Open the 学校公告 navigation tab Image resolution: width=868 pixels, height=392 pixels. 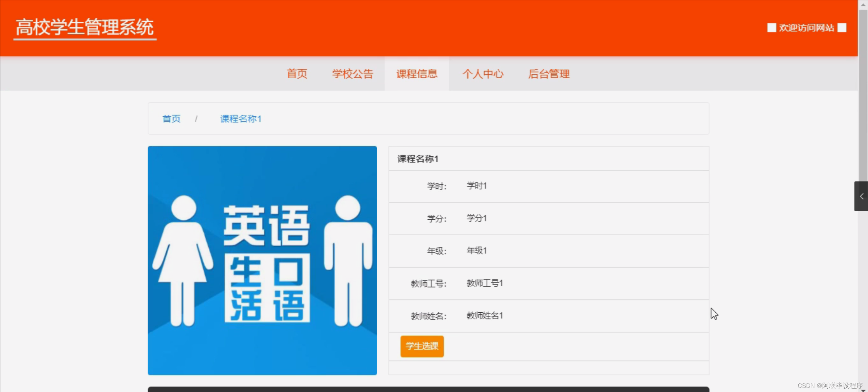pyautogui.click(x=352, y=74)
